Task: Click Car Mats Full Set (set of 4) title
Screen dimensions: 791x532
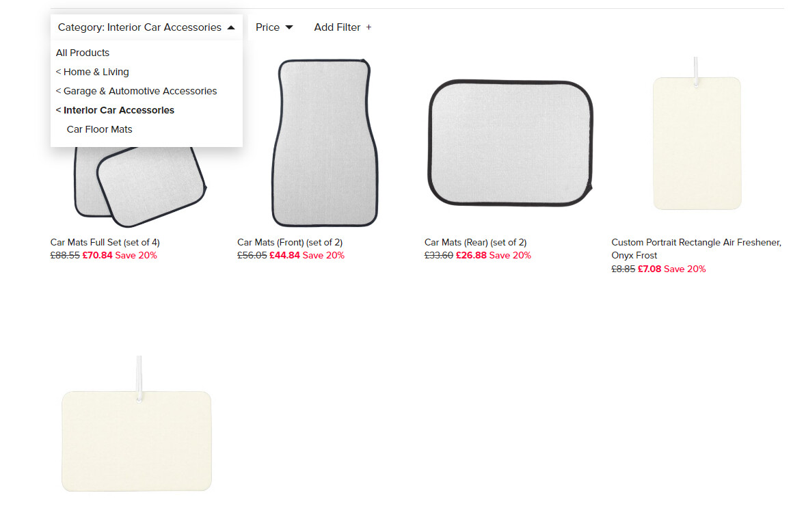Action: [x=105, y=242]
